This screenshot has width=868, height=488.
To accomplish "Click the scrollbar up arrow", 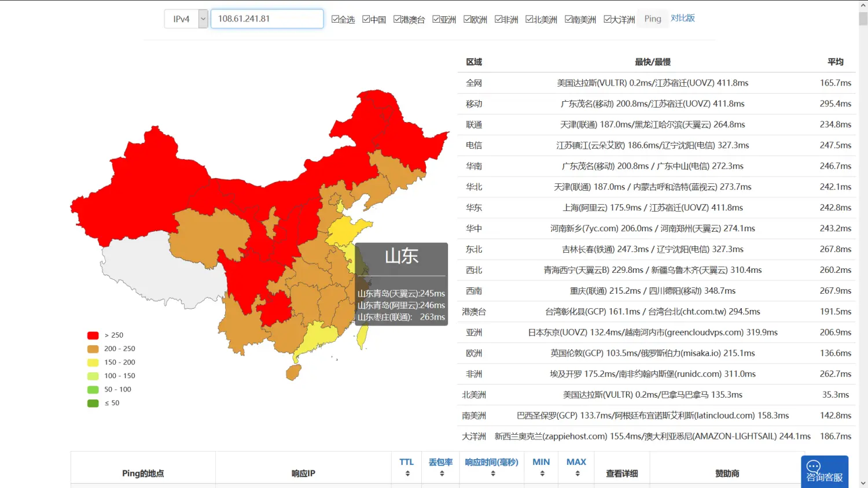I will [x=863, y=5].
